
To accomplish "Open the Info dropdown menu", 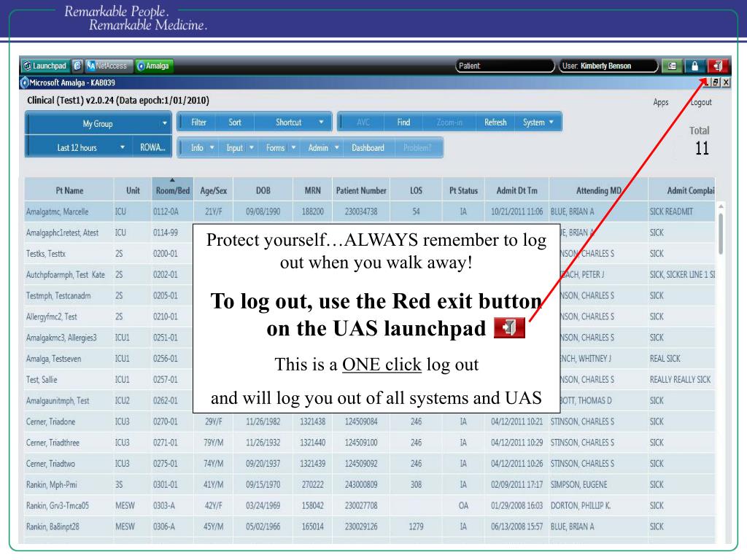I will pyautogui.click(x=202, y=147).
